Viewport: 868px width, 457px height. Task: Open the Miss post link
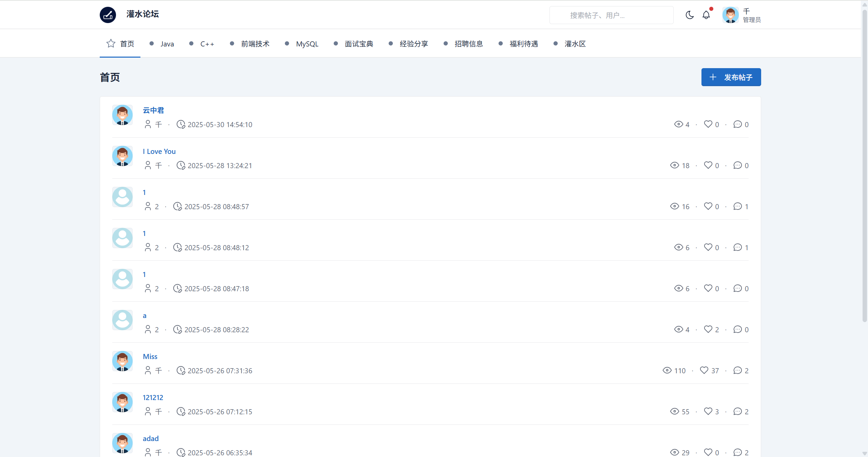coord(150,356)
